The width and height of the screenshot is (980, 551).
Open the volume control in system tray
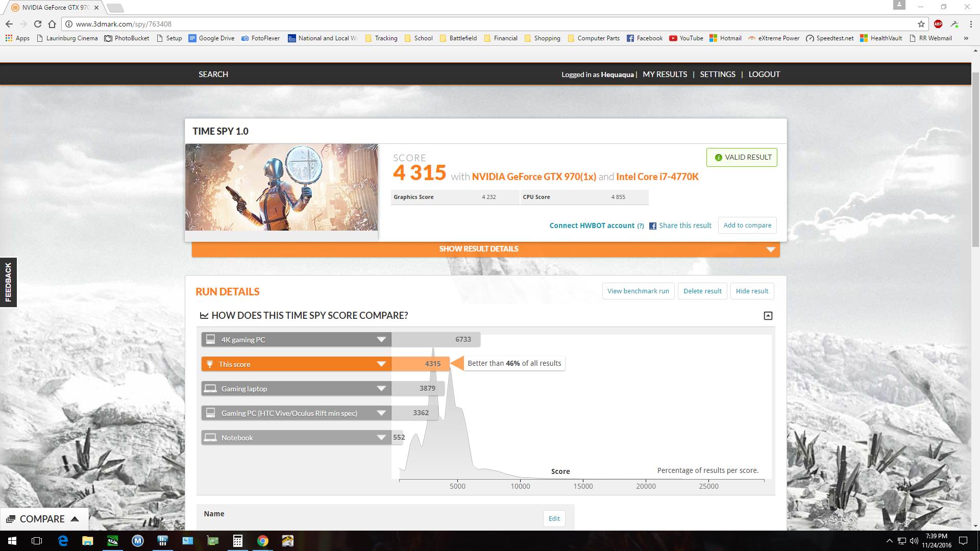[914, 541]
